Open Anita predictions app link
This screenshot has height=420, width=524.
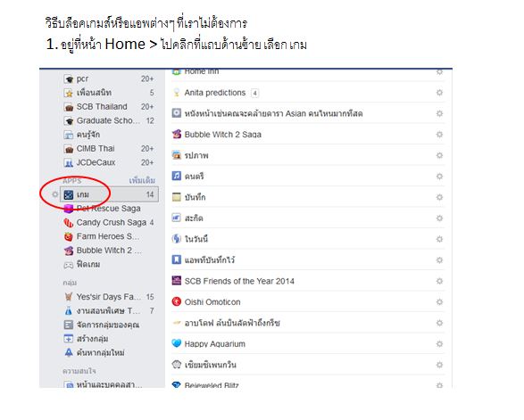[215, 93]
